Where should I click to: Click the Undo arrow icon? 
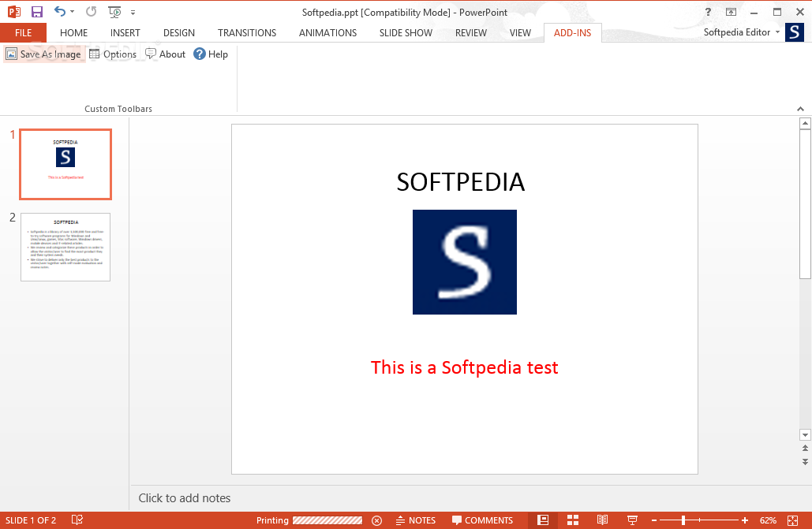tap(60, 11)
